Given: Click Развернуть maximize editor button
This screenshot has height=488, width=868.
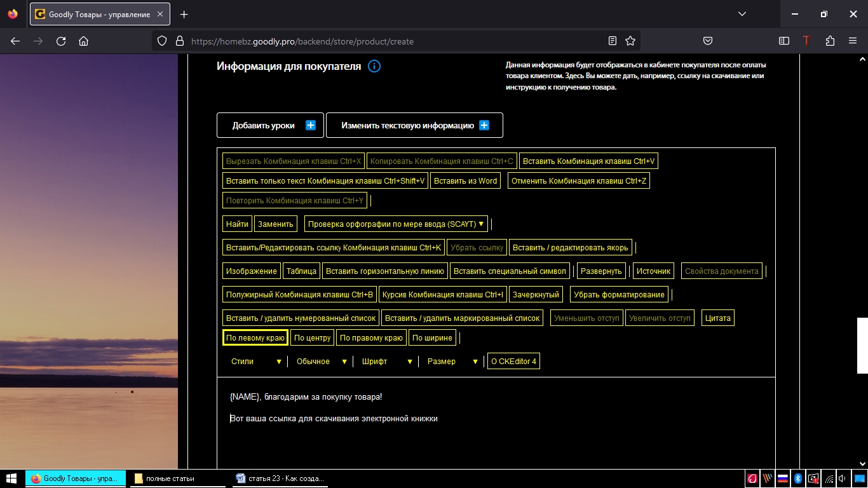Looking at the screenshot, I should [x=602, y=271].
